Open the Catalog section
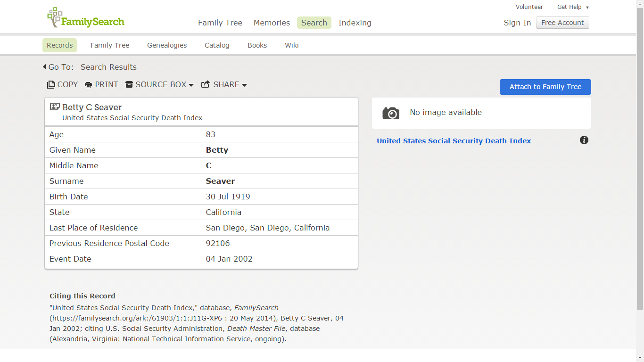 217,45
